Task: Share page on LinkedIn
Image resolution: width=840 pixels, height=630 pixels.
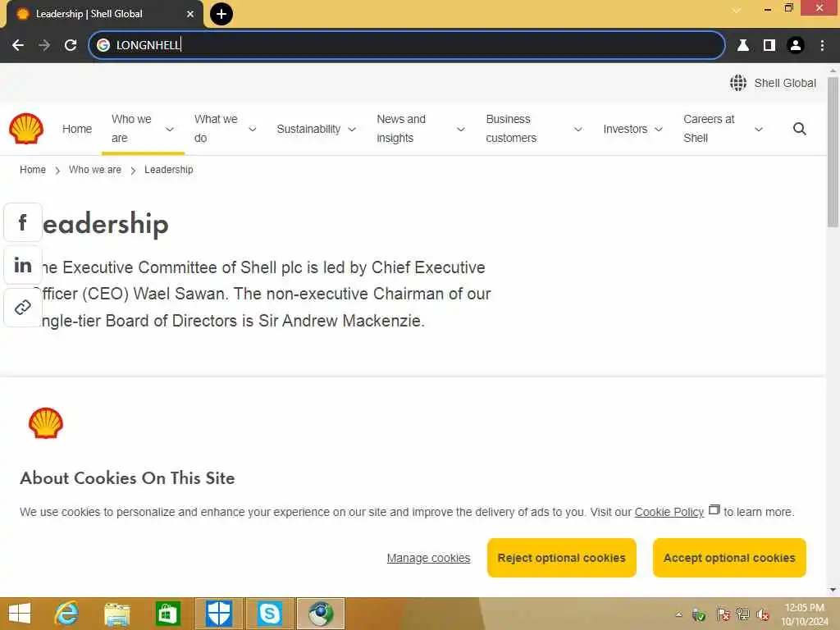Action: (22, 265)
